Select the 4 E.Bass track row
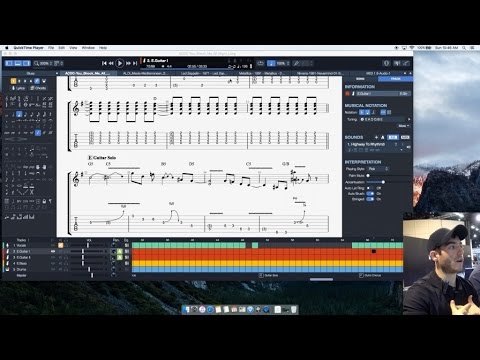The height and width of the screenshot is (360, 480). [66, 263]
